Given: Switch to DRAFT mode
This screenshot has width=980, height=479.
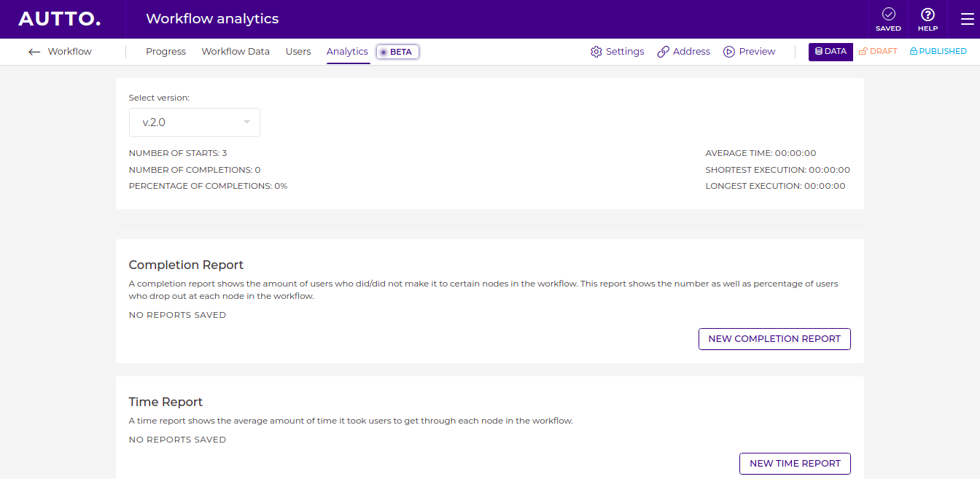Looking at the screenshot, I should [x=878, y=52].
